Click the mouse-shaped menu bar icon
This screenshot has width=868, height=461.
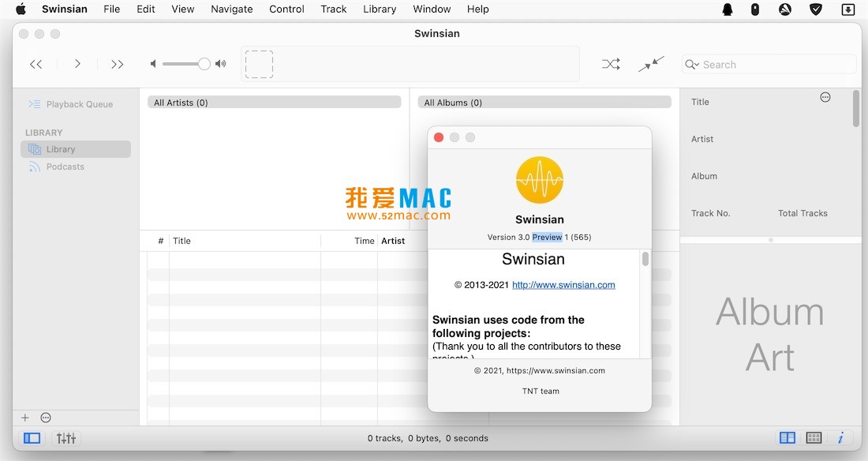755,9
